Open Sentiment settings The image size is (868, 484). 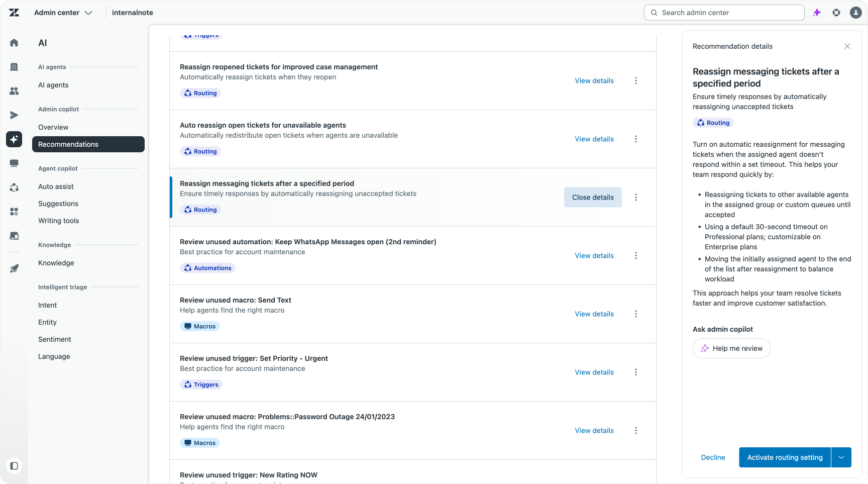click(55, 339)
